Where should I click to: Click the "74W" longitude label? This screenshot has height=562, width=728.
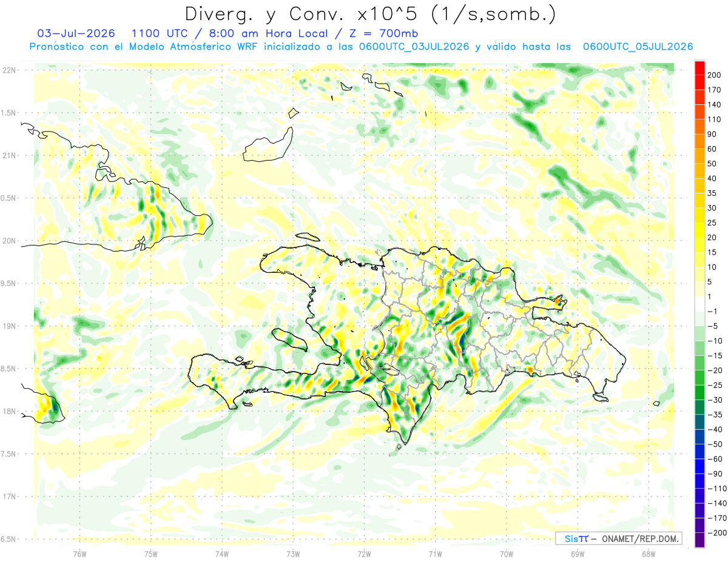[x=222, y=554]
